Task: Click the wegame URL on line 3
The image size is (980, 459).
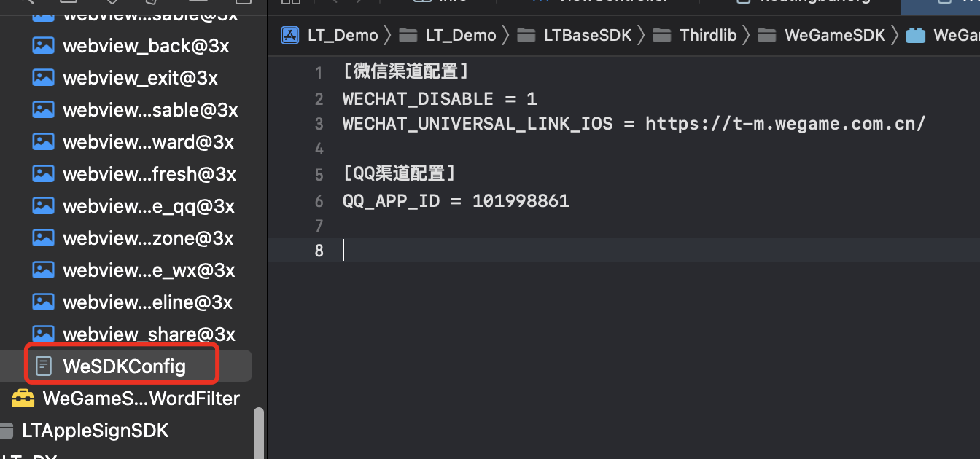Action: [x=785, y=124]
